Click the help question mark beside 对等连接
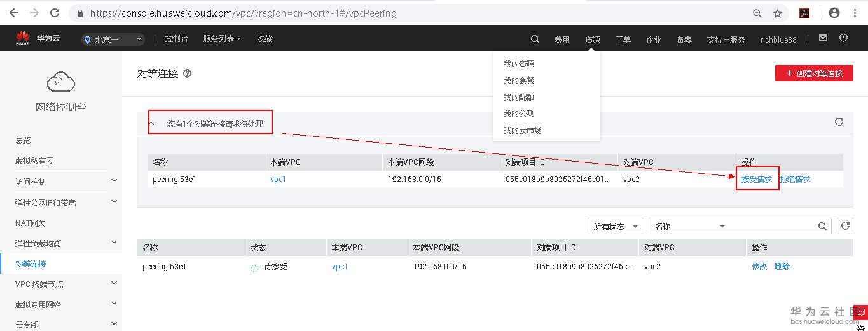The height and width of the screenshot is (331, 868). click(x=187, y=74)
